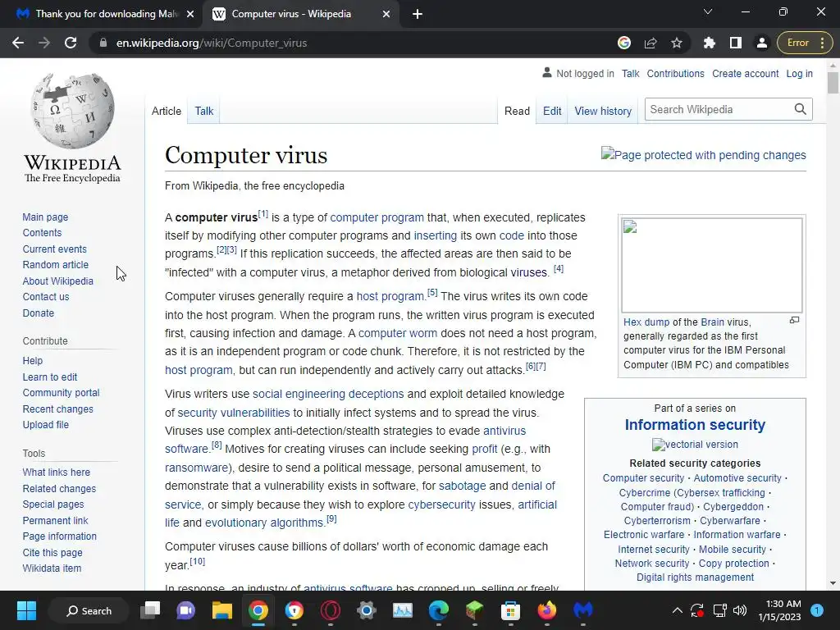Click Donate in sidebar
The image size is (840, 630).
(x=38, y=313)
